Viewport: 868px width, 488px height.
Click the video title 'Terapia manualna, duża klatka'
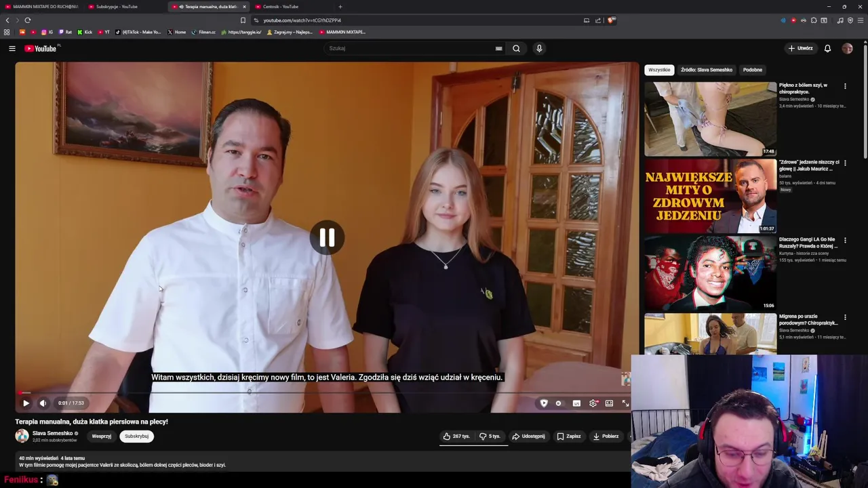click(92, 422)
